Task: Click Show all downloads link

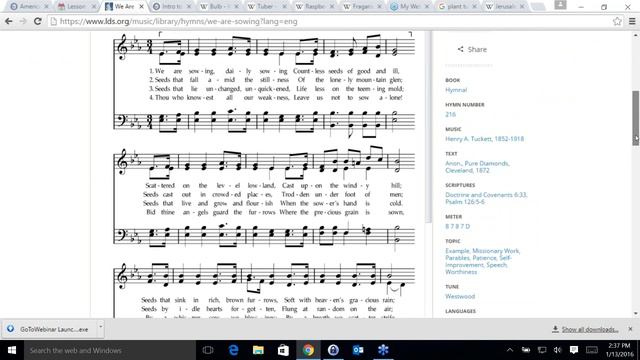Action: pos(589,329)
